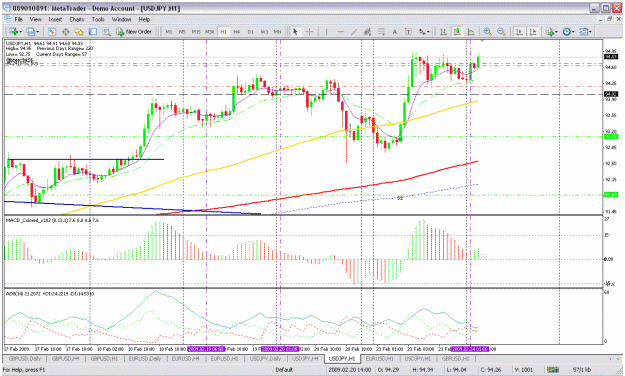Pick the trendline drawing tool
This screenshot has width=625, height=376.
tap(354, 31)
